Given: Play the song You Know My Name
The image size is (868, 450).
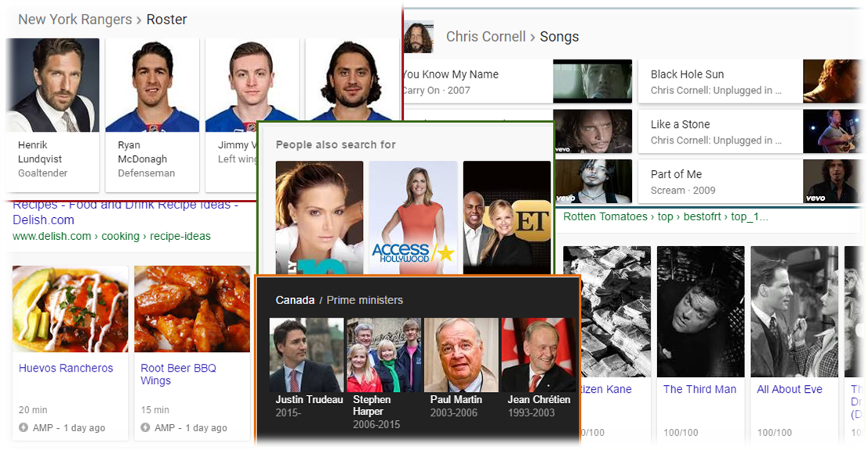Looking at the screenshot, I should 450,74.
